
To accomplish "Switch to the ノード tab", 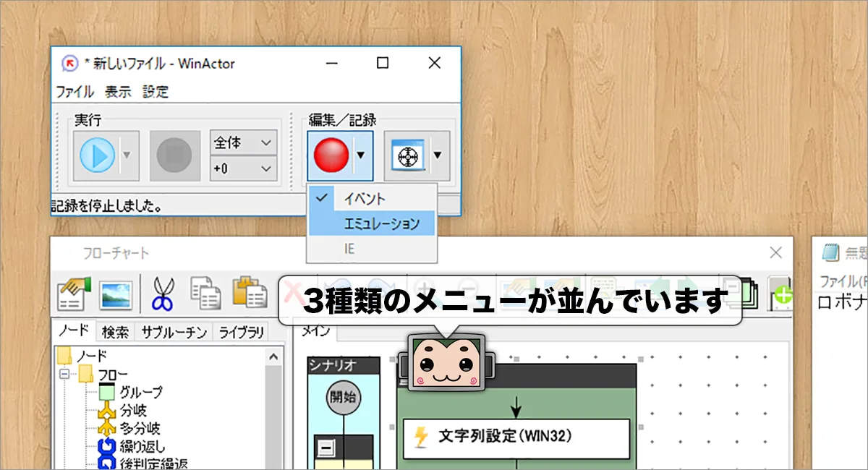I will 73,332.
